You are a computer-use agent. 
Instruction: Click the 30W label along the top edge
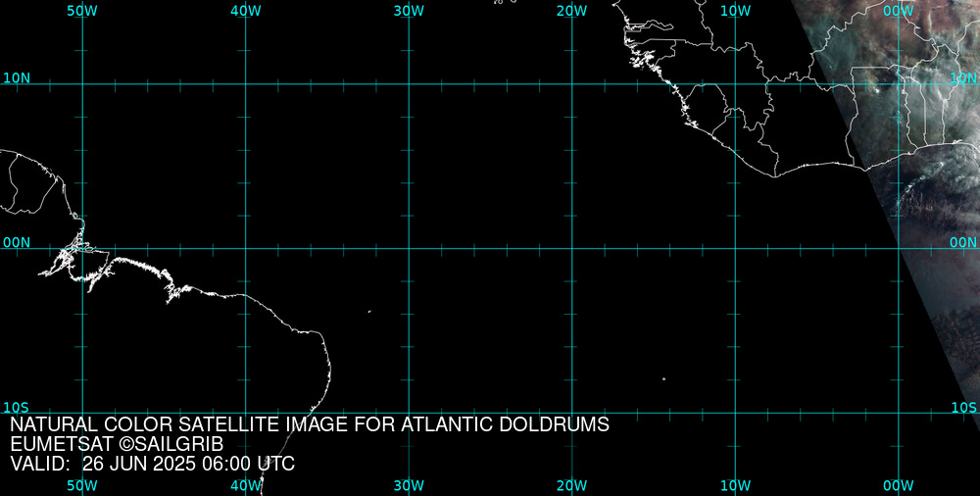tap(410, 11)
